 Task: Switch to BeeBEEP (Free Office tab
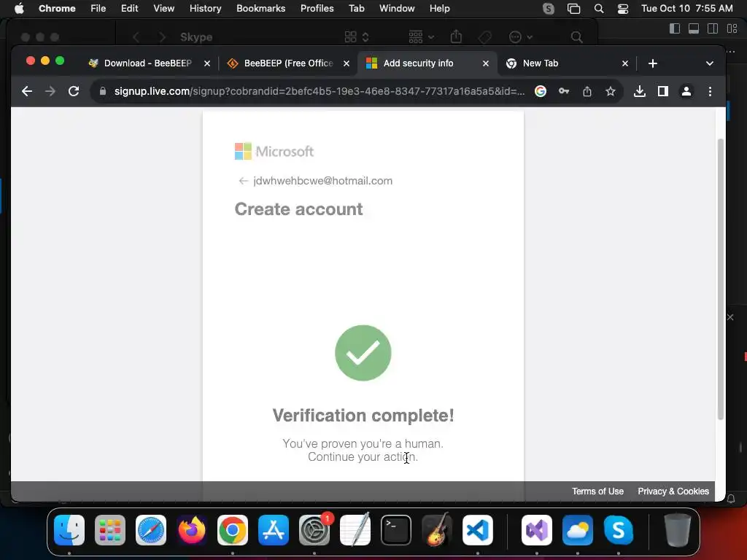pyautogui.click(x=288, y=63)
